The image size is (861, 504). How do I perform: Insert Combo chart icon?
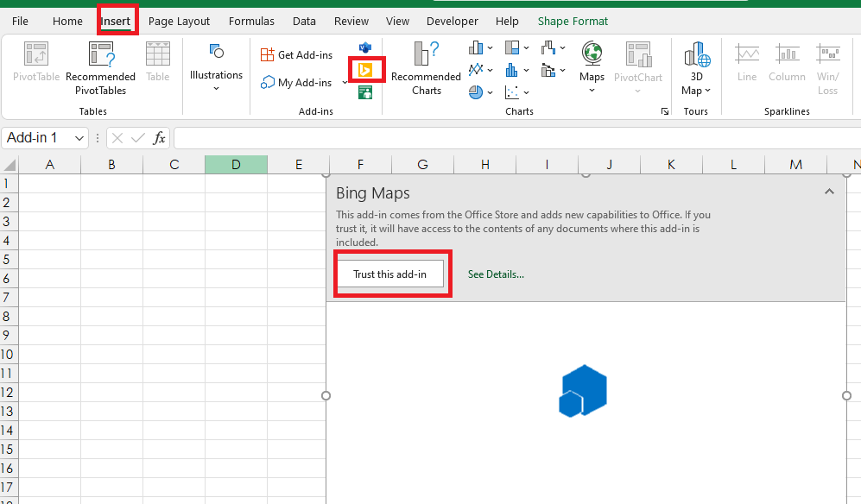pos(548,70)
